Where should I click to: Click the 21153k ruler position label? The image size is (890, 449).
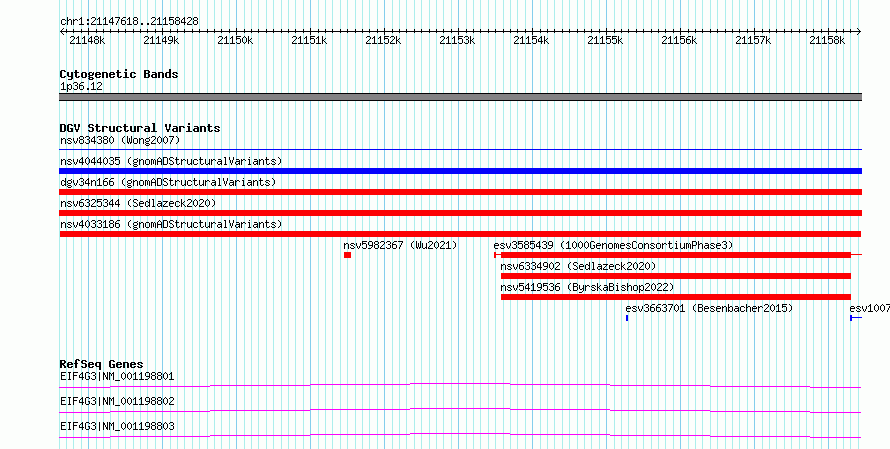point(457,40)
